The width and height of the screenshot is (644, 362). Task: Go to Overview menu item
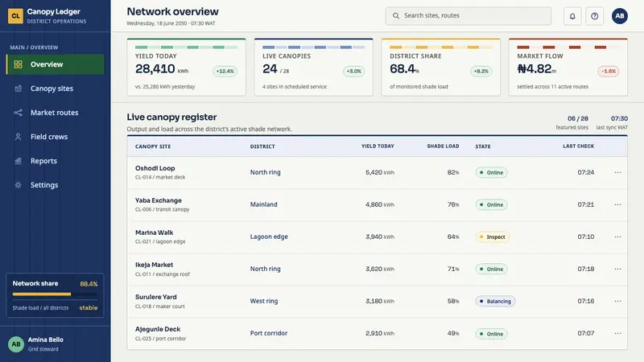tap(55, 64)
